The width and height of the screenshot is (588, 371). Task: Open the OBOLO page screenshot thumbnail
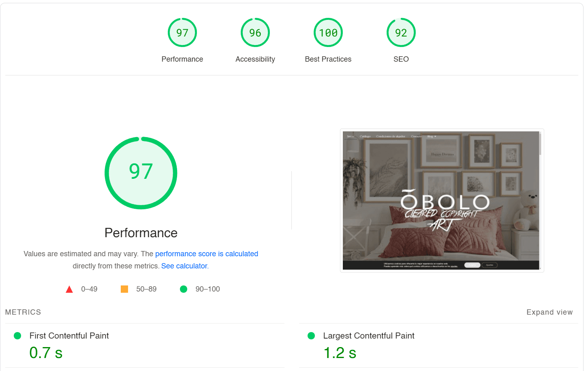(442, 200)
